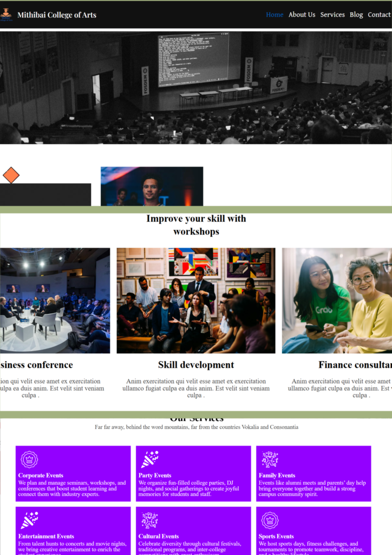Click the Family Events dancing icon
392x555 pixels.
click(x=270, y=460)
